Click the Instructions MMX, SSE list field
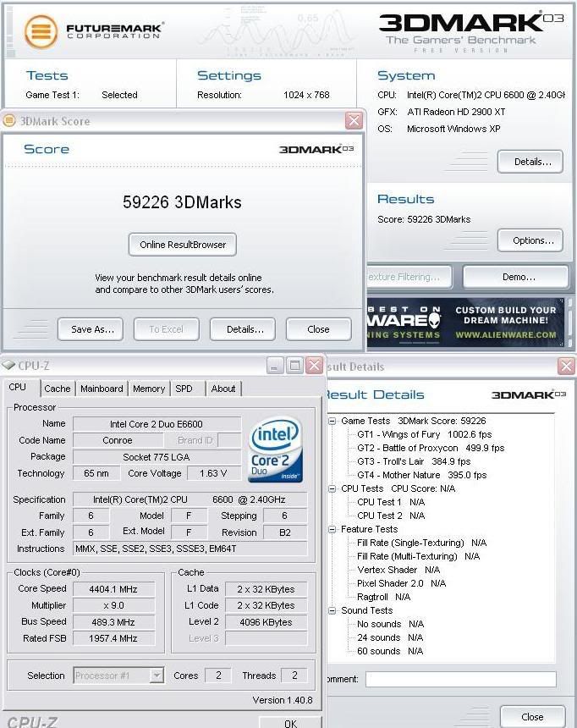577x728 pixels. coord(190,549)
